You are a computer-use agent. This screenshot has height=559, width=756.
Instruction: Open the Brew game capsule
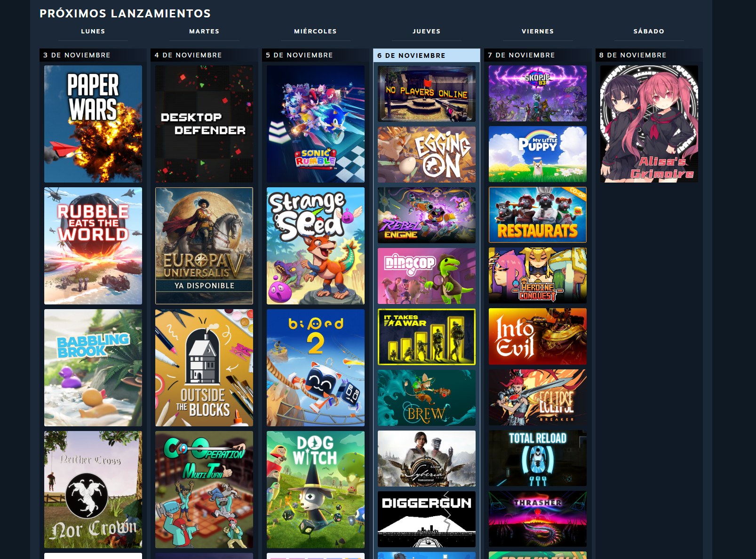(427, 398)
